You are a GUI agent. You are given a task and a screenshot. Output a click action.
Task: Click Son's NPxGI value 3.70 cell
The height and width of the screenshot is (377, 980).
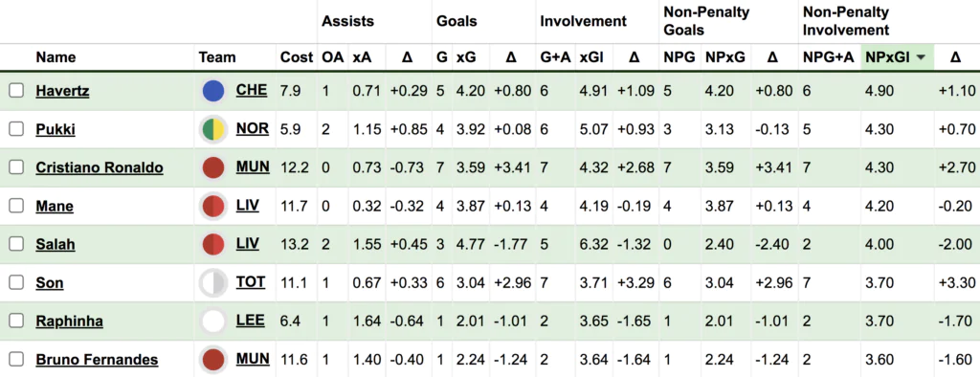pos(879,283)
